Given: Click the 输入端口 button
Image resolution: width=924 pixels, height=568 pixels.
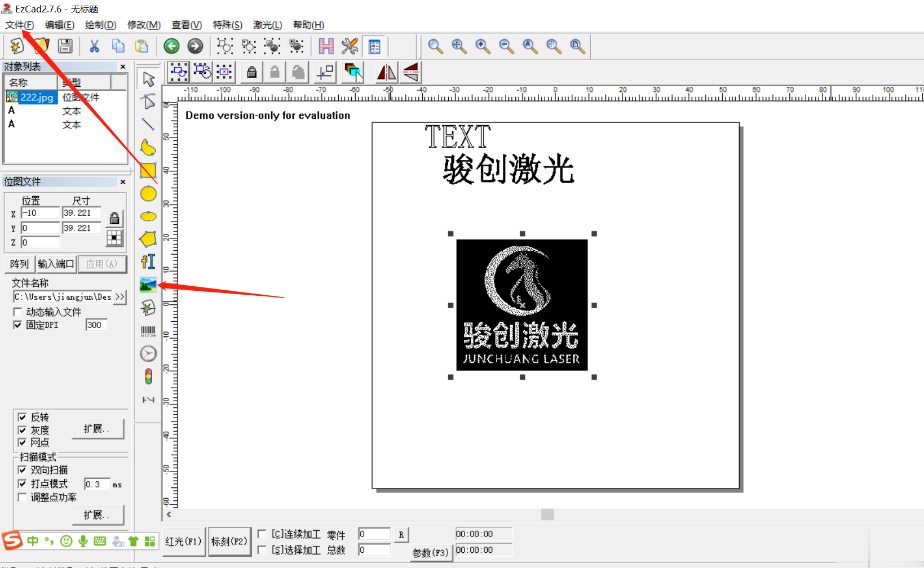Looking at the screenshot, I should pos(56,264).
